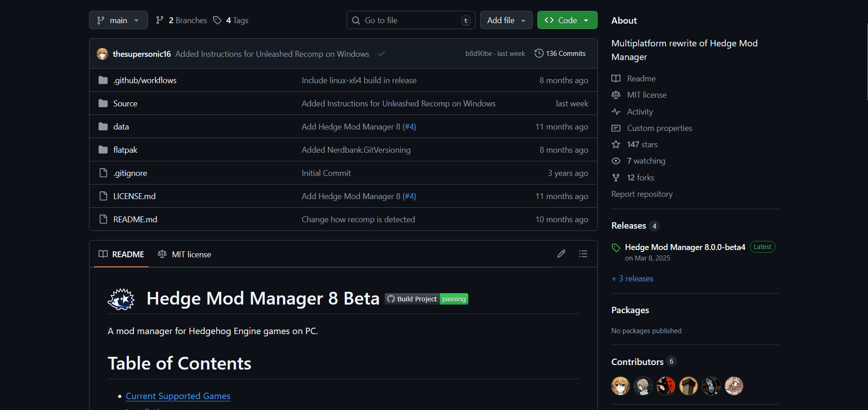Open the green Code dropdown
The image size is (868, 410).
(567, 20)
